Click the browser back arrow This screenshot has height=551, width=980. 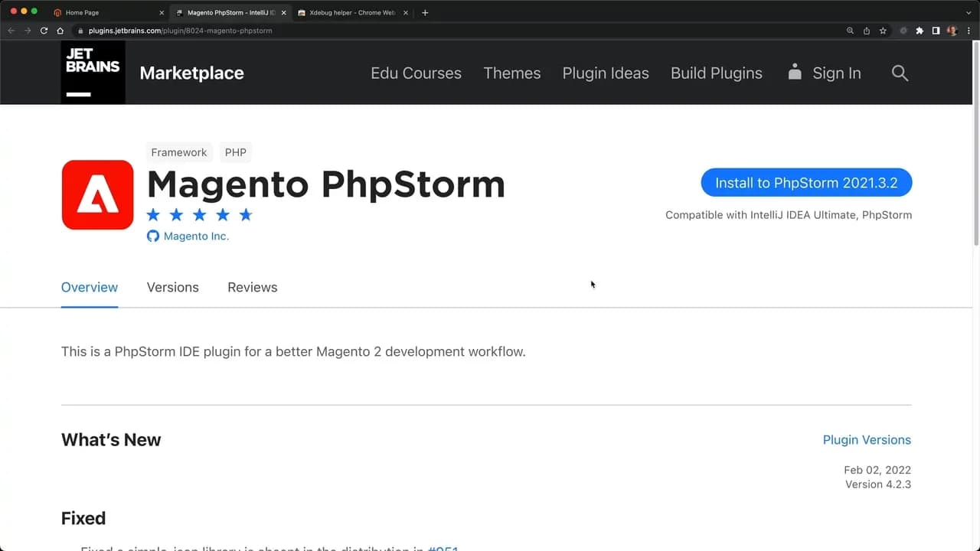(x=11, y=31)
